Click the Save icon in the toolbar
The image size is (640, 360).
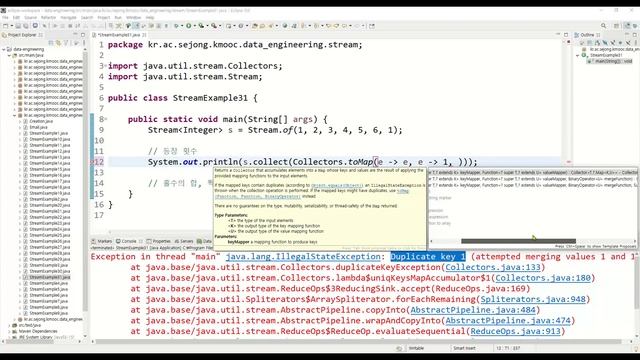[18, 26]
